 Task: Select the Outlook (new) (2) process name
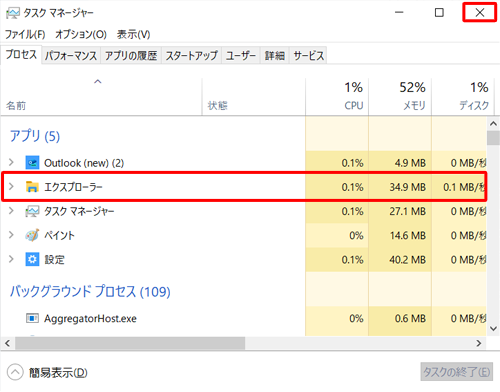tap(84, 163)
